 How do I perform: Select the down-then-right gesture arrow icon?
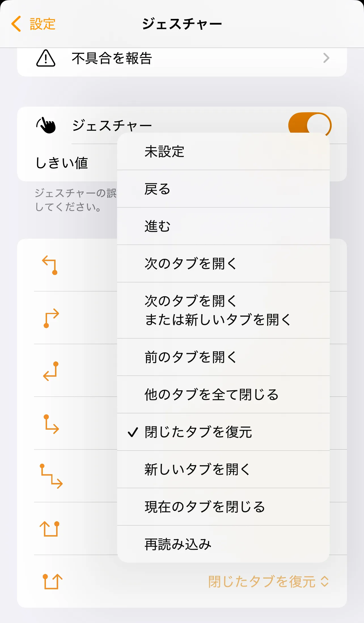click(x=51, y=424)
